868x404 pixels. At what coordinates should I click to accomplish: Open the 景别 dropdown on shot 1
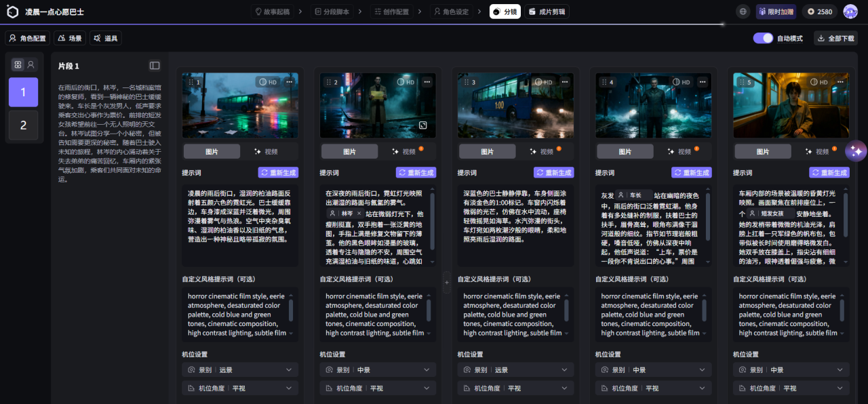pyautogui.click(x=239, y=369)
